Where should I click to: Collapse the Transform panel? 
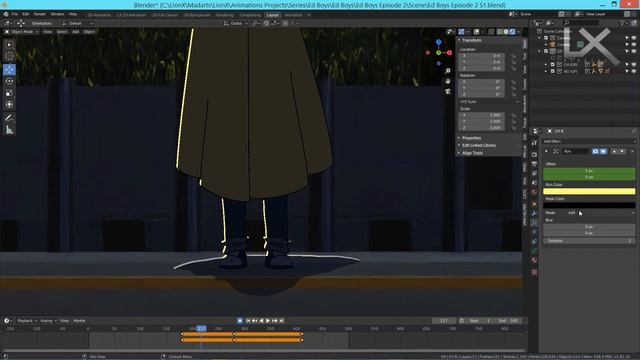click(471, 40)
